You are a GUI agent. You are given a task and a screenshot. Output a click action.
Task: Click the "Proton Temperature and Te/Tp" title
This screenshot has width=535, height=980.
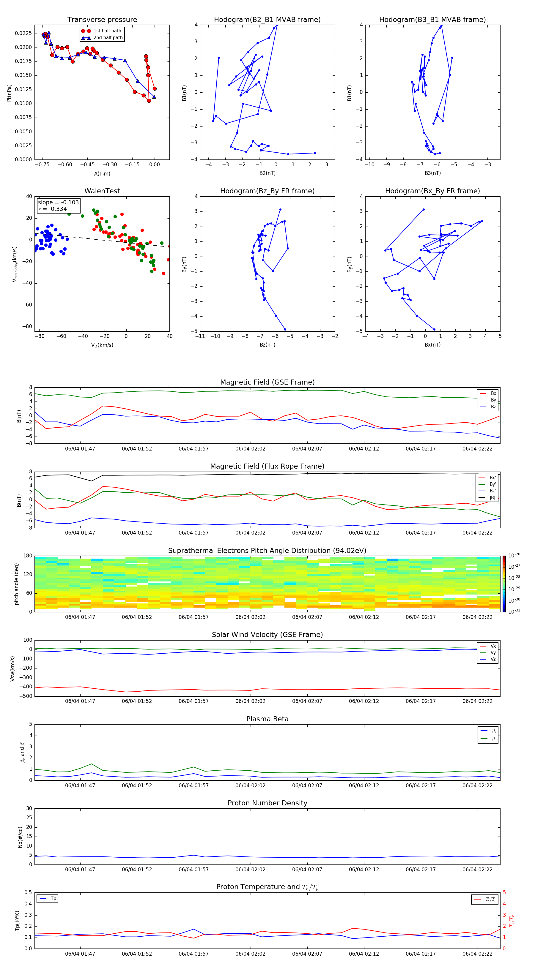click(267, 887)
